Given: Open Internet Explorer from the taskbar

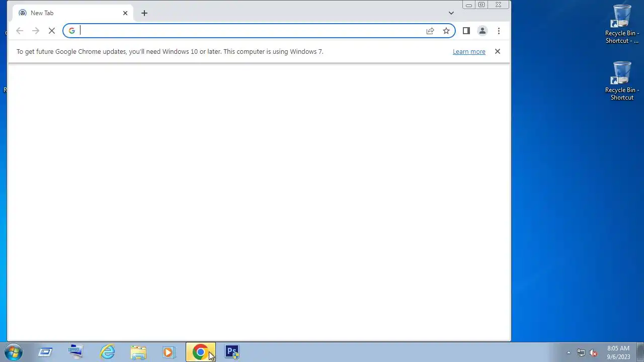Looking at the screenshot, I should coord(108,352).
